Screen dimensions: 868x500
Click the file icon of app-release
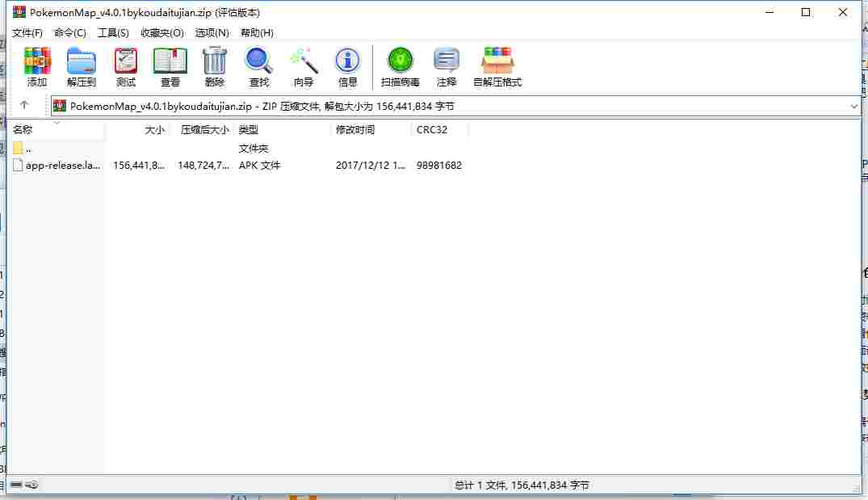coord(18,165)
